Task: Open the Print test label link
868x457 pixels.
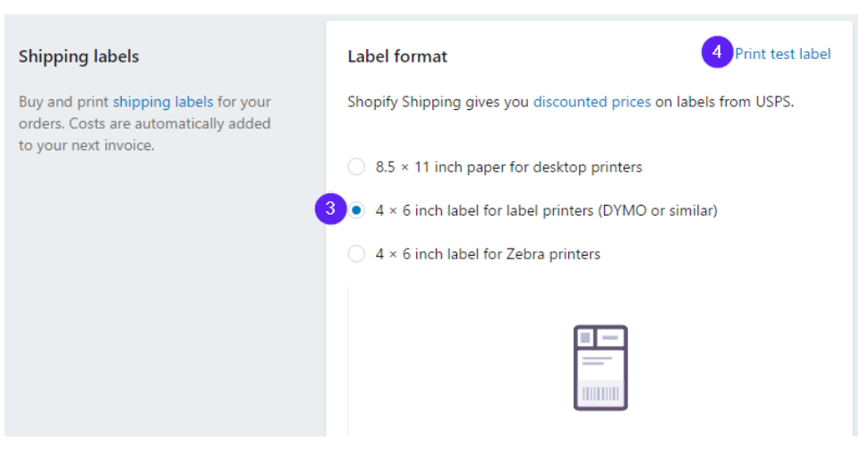Action: click(783, 54)
